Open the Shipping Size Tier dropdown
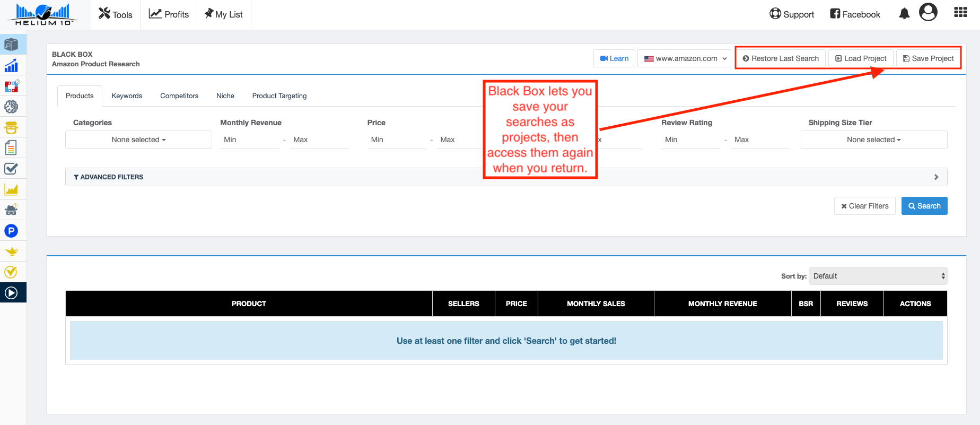Viewport: 980px width, 425px height. tap(874, 140)
